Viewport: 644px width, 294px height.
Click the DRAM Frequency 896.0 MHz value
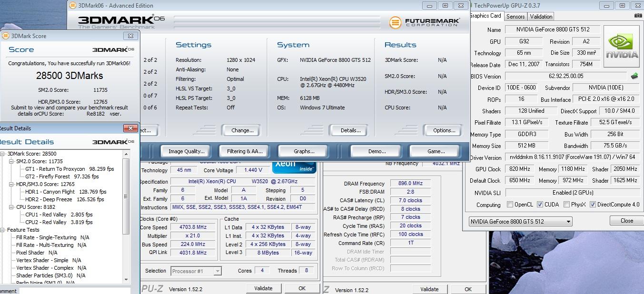point(410,183)
